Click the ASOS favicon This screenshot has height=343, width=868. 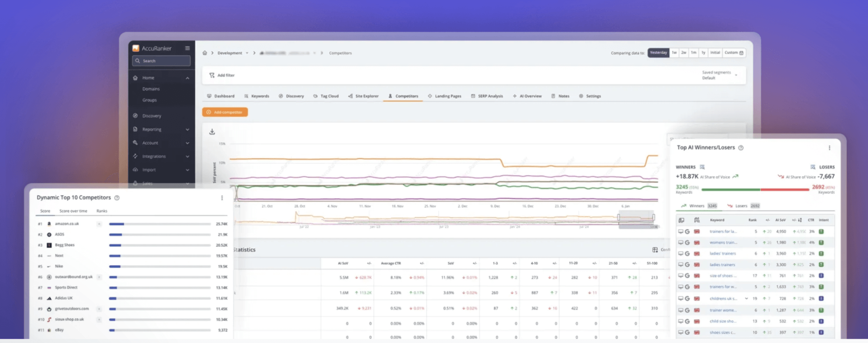click(49, 235)
